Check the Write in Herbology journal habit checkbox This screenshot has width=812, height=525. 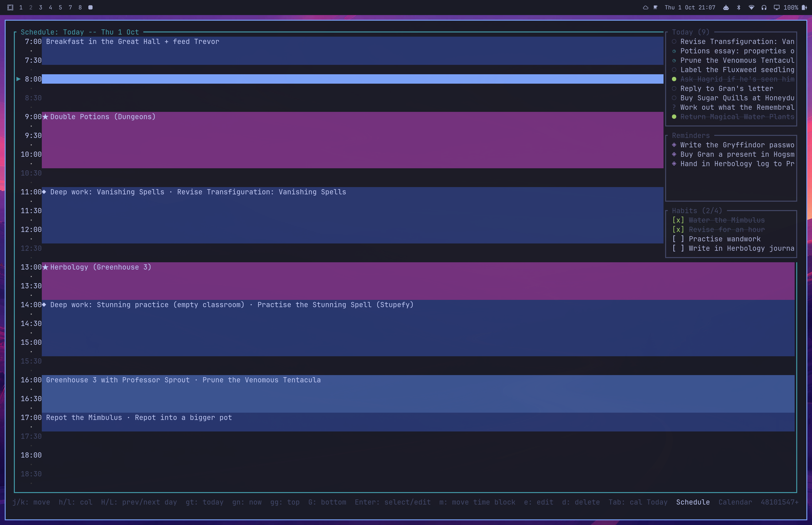coord(678,249)
